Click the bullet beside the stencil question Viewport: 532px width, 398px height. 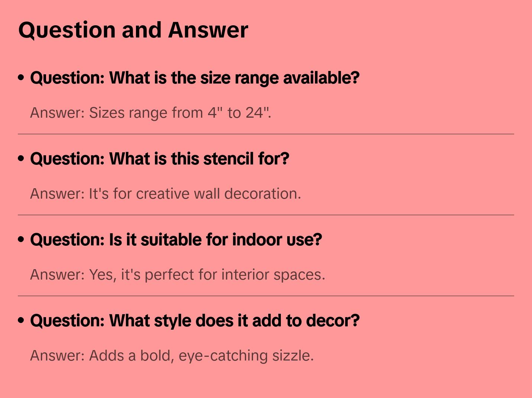coord(21,159)
